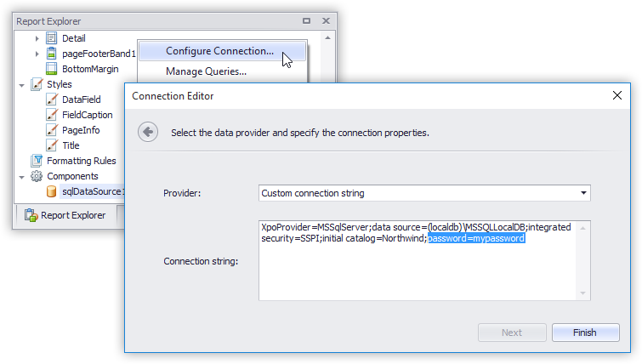Click the Styles node icon
This screenshot has height=364, width=642.
click(x=37, y=84)
